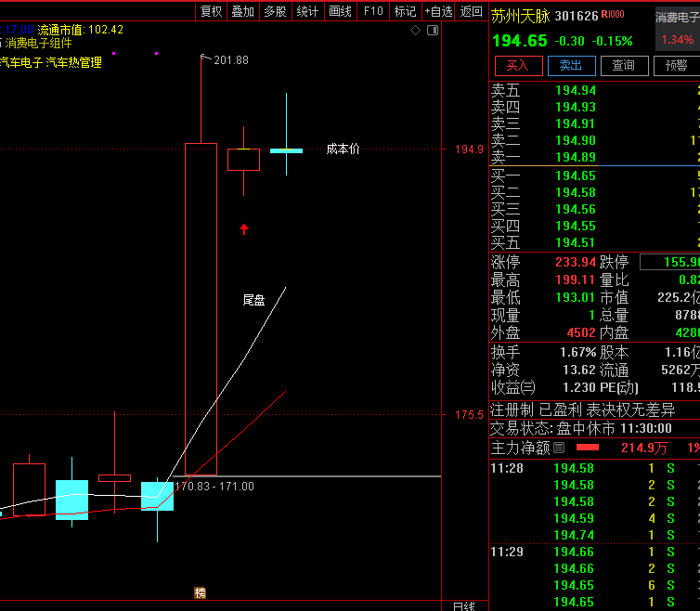Add stock to watchlist via +自选
The width and height of the screenshot is (700, 611).
(437, 11)
